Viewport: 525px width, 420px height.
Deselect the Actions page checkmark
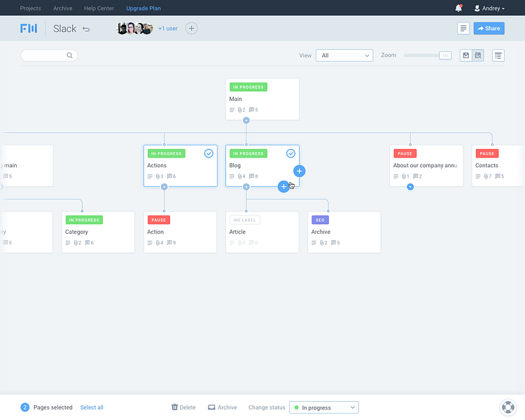click(x=209, y=153)
